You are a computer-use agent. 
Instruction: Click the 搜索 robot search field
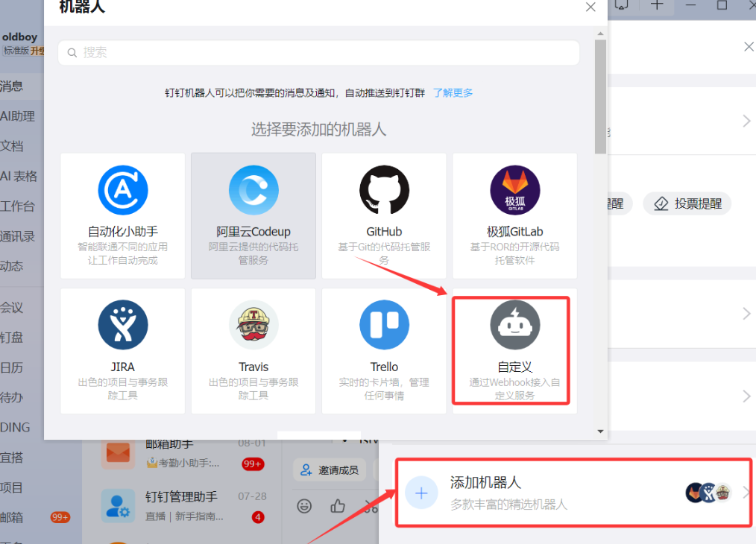(x=318, y=52)
